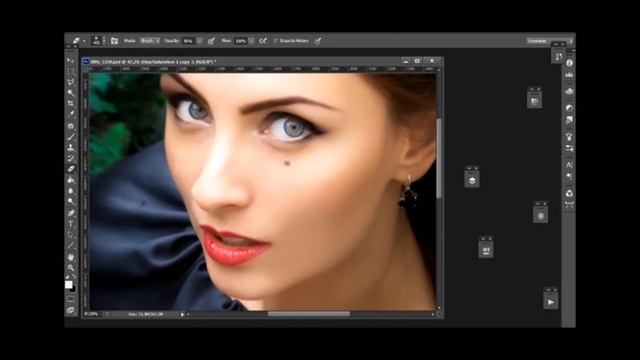Open the floating Layers panel icon
640x360 pixels.
(472, 180)
